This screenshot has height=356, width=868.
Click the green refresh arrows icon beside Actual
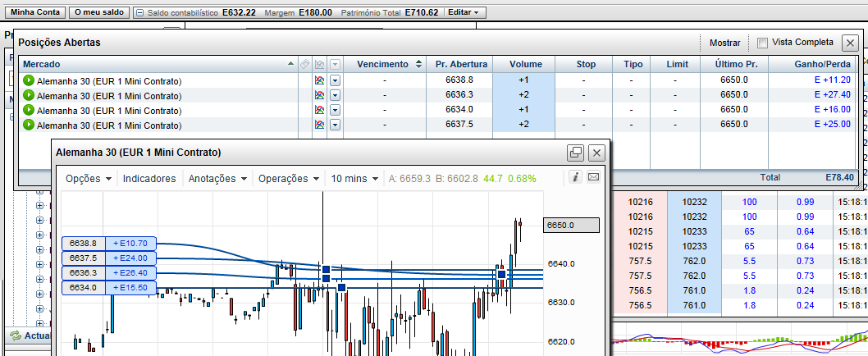click(x=16, y=335)
